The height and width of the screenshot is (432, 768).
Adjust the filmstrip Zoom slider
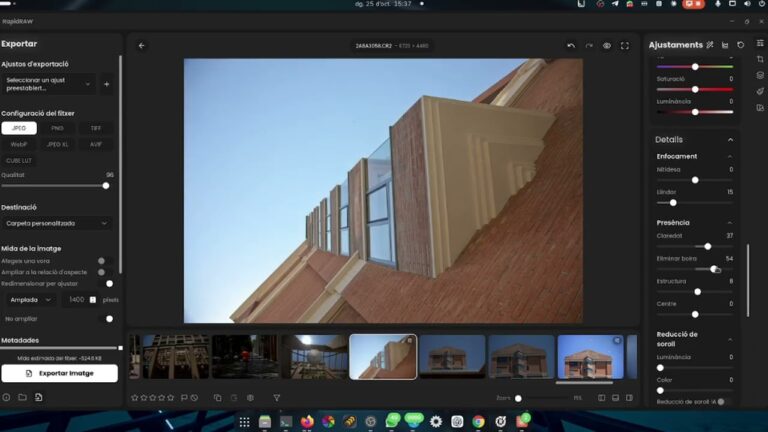(543, 398)
